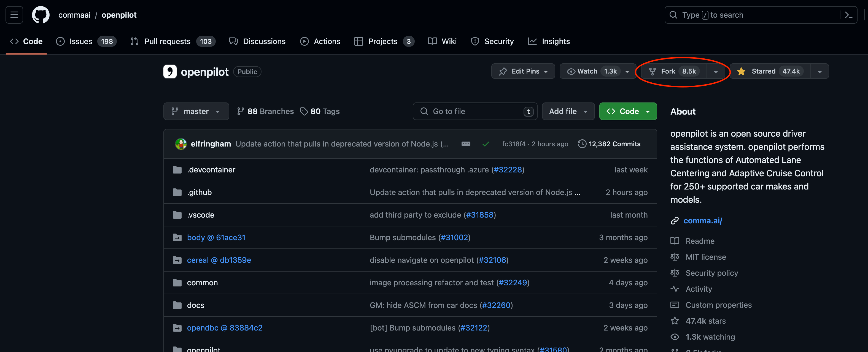
Task: Click the Security policy scale icon
Action: coord(675,273)
